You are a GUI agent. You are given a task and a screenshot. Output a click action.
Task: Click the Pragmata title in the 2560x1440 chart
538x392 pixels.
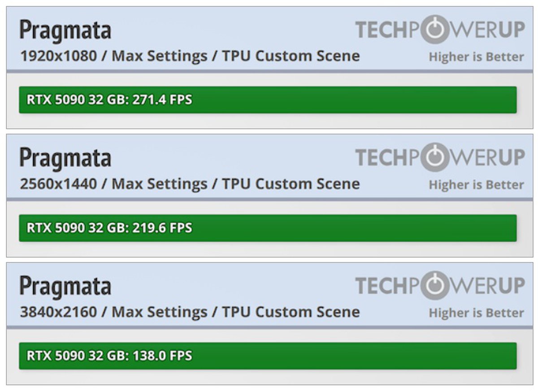(x=65, y=158)
